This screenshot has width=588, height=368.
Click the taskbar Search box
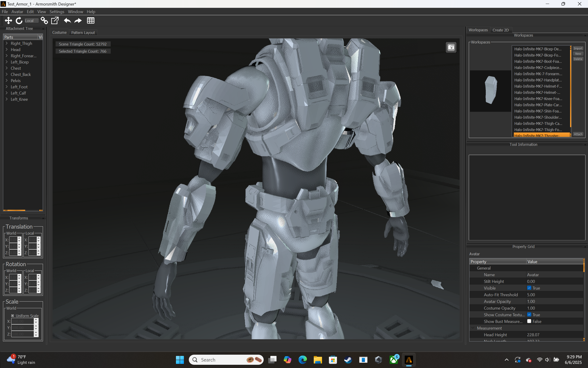pos(226,360)
